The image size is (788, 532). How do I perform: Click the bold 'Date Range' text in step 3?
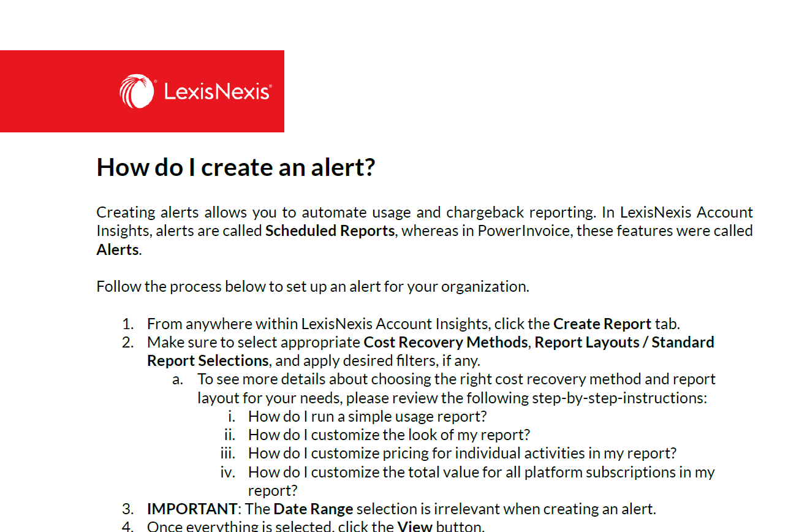click(313, 509)
